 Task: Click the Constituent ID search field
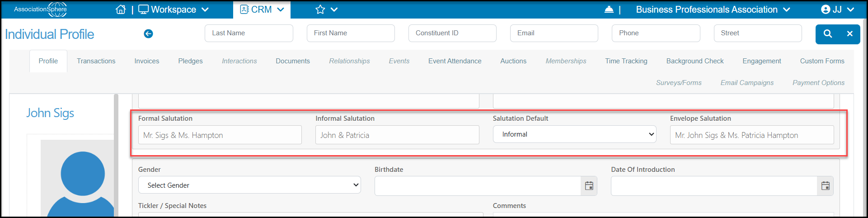(x=452, y=33)
